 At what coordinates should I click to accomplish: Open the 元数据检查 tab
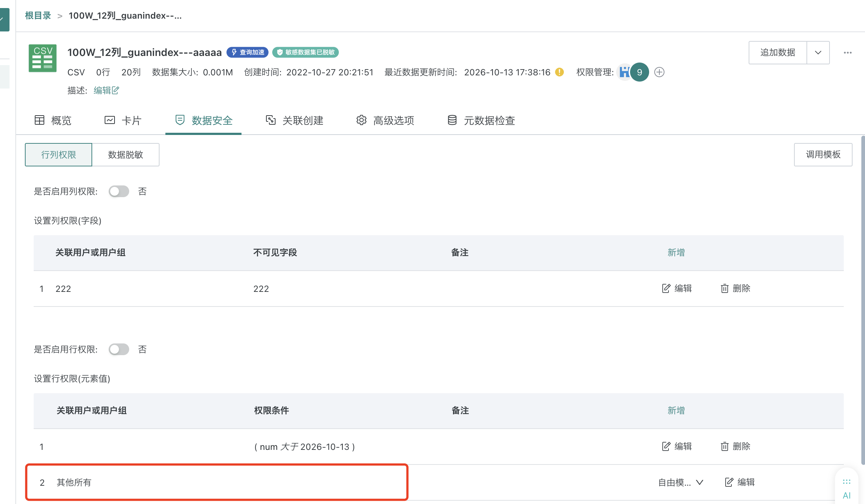pyautogui.click(x=481, y=120)
